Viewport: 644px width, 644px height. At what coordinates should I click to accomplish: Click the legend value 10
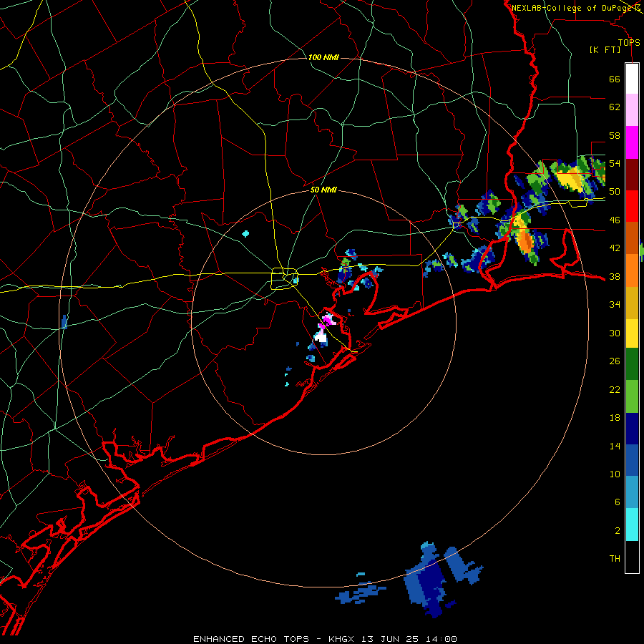tap(615, 474)
